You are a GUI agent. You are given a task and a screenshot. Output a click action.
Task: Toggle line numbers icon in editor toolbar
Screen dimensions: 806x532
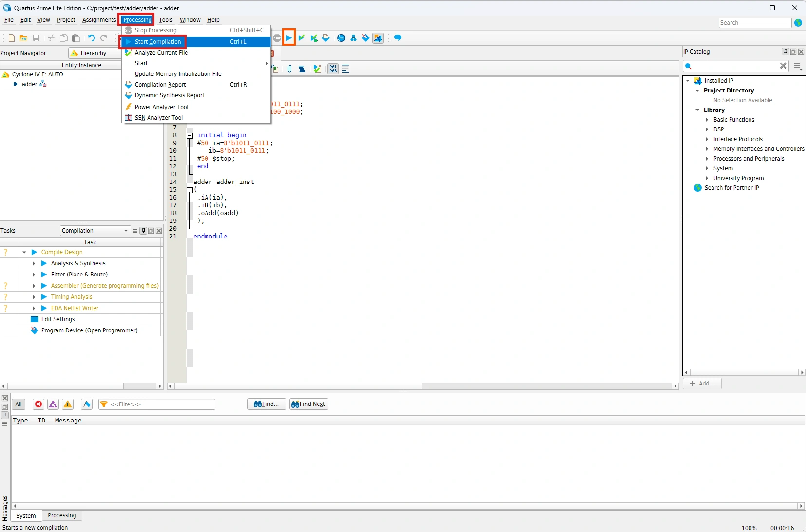333,69
